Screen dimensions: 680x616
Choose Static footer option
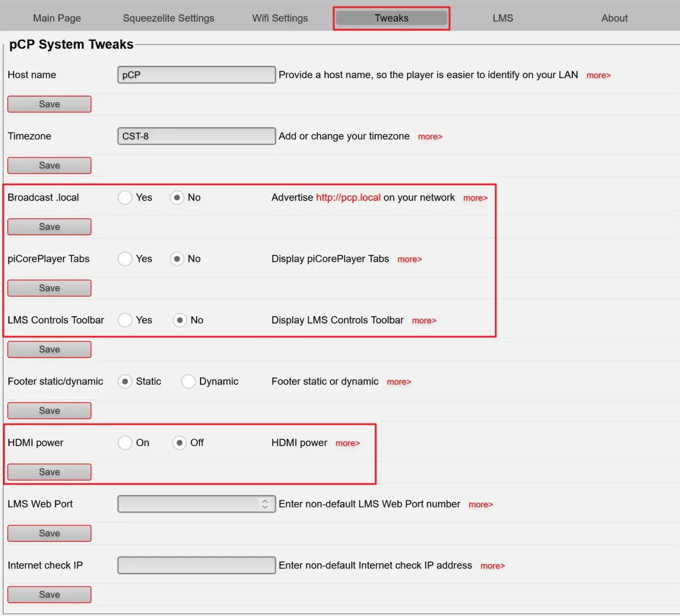125,381
